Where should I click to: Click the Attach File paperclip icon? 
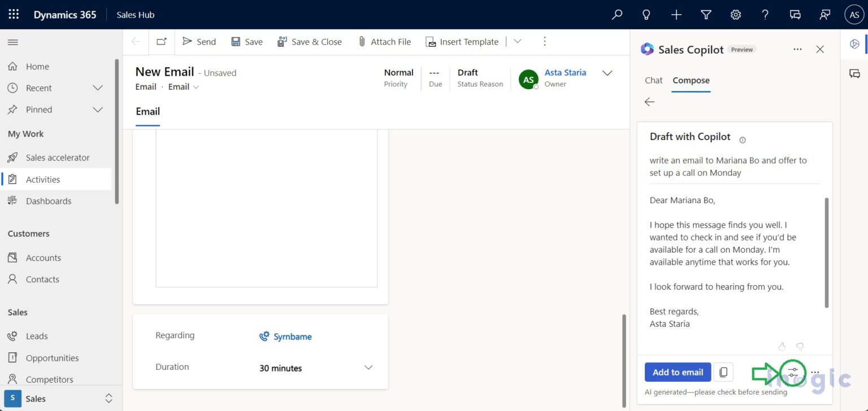(x=362, y=41)
